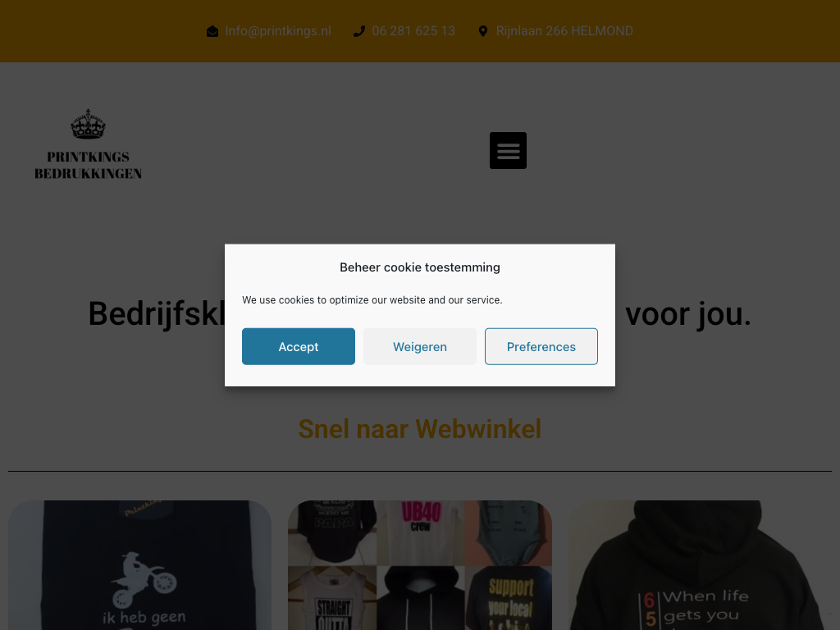
Task: Call the 06 281 625 13 number link
Action: click(413, 31)
